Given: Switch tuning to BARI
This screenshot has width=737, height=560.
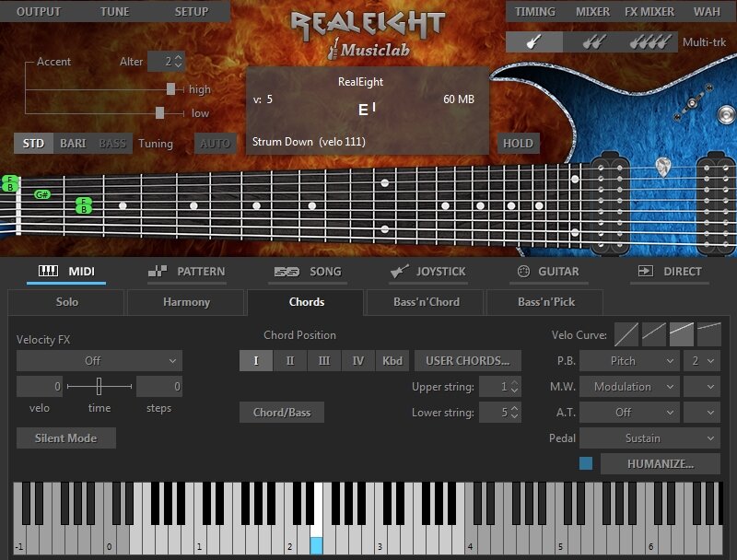Looking at the screenshot, I should tap(73, 144).
